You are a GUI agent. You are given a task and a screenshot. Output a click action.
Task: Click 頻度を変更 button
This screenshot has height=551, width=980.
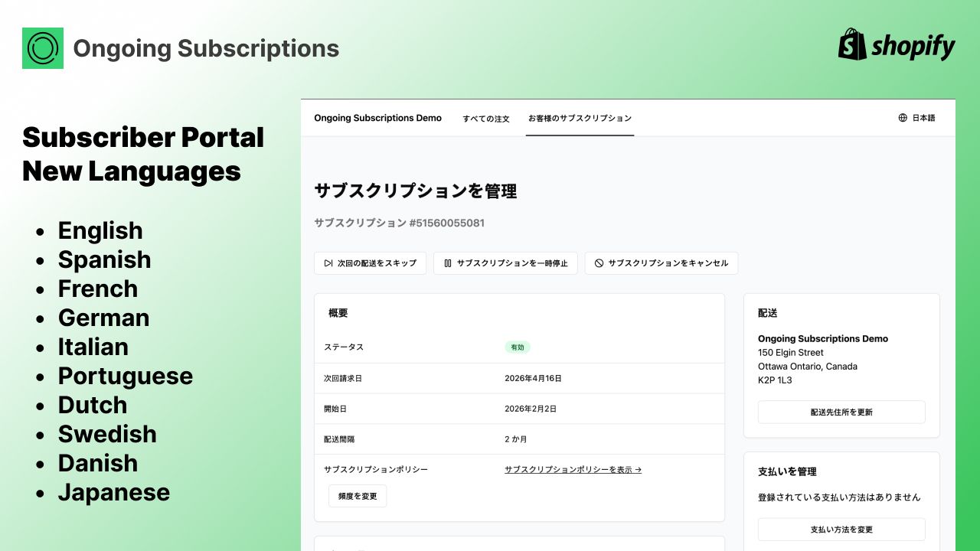tap(358, 496)
